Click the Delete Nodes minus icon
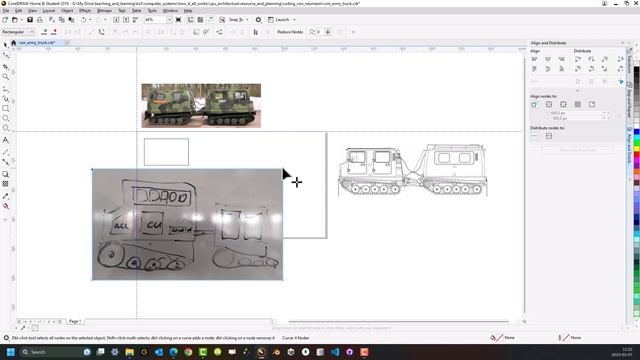Viewport: 640px width, 360px height. pos(54,32)
